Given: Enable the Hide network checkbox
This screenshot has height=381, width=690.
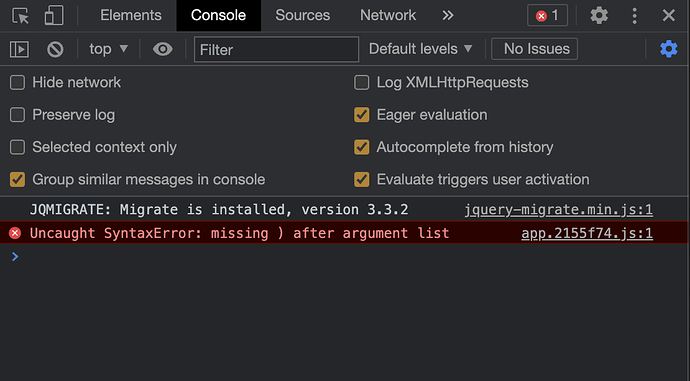Looking at the screenshot, I should pyautogui.click(x=18, y=82).
